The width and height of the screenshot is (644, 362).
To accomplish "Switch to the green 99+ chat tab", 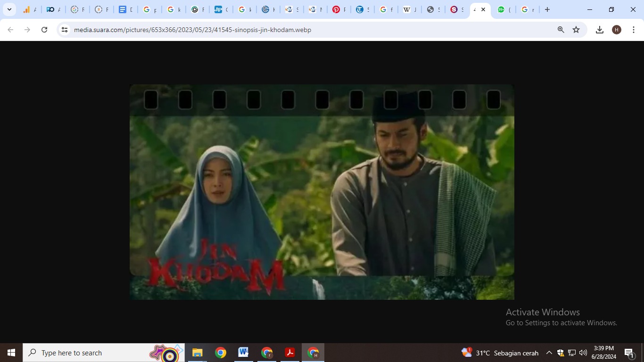I will tap(504, 9).
